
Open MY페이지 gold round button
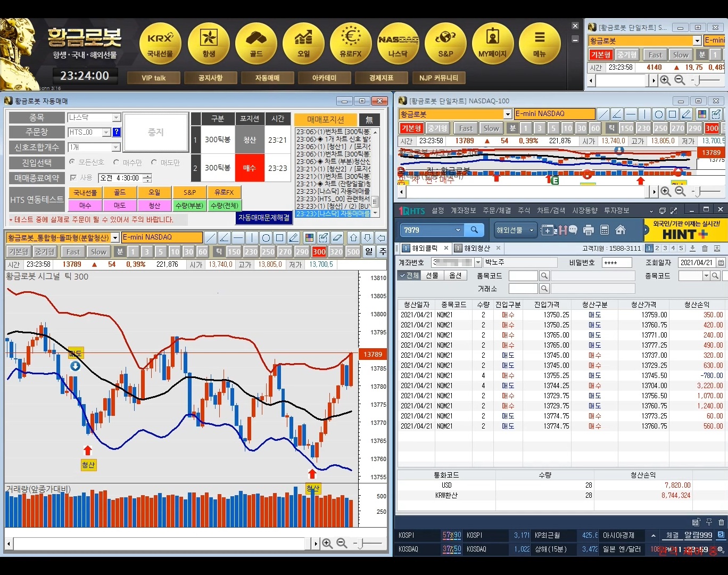tap(493, 44)
